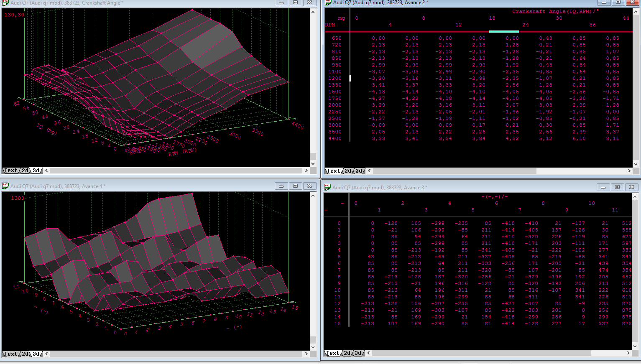This screenshot has height=364, width=641.
Task: Select the 8,11 cell in 4400 RPM row
Action: point(613,138)
